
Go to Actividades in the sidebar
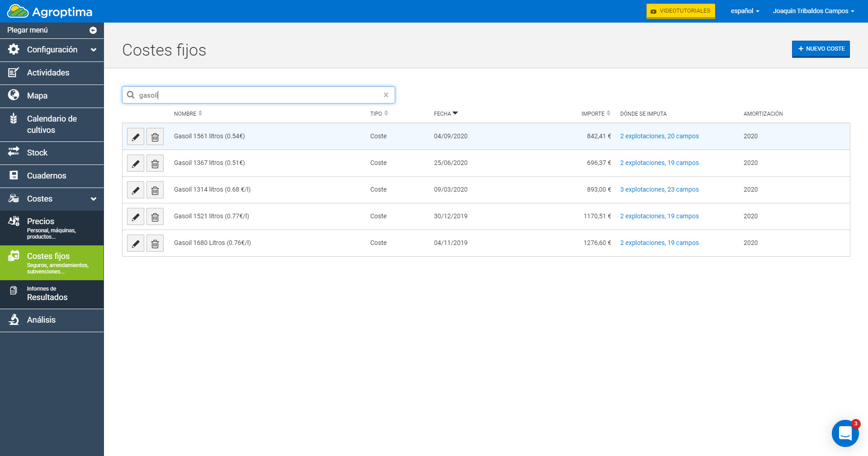pos(48,73)
